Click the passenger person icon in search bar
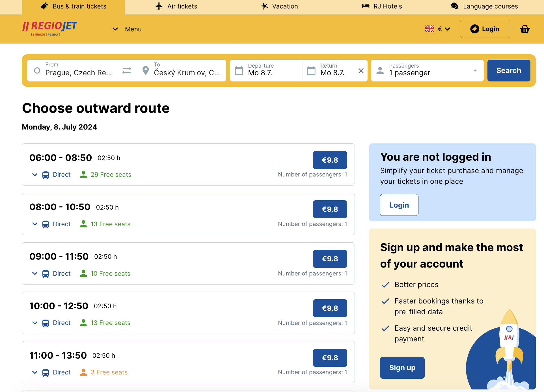 click(380, 71)
